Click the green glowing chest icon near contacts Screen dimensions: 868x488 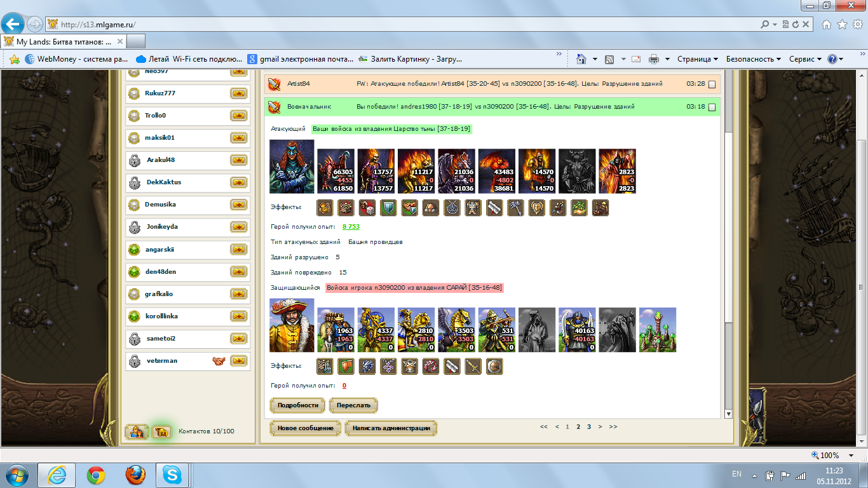click(x=162, y=432)
